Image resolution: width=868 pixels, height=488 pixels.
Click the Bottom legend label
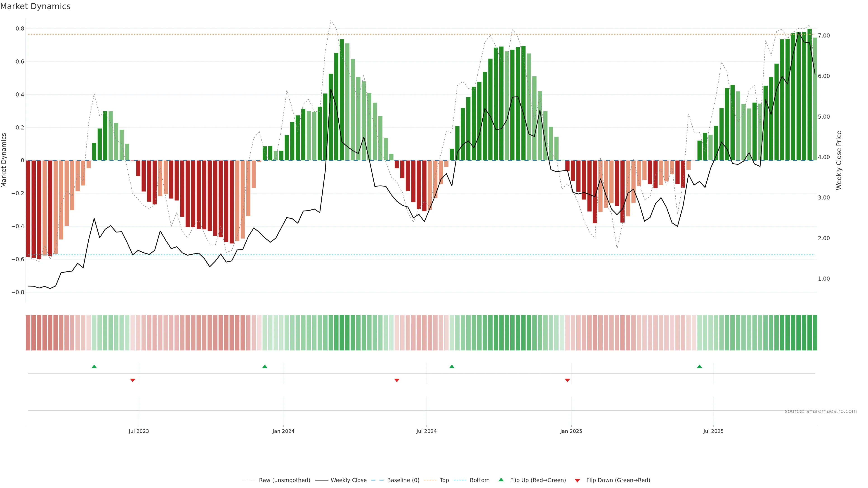pyautogui.click(x=479, y=480)
